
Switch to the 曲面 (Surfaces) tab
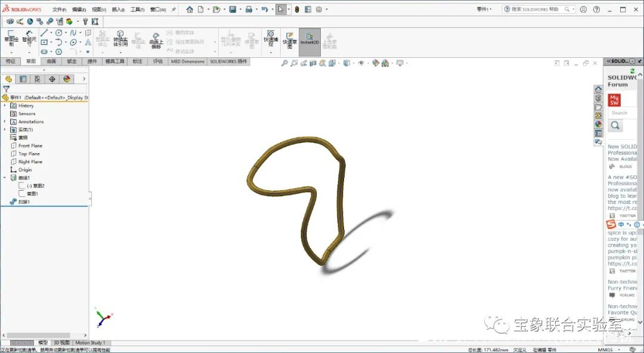[51, 61]
